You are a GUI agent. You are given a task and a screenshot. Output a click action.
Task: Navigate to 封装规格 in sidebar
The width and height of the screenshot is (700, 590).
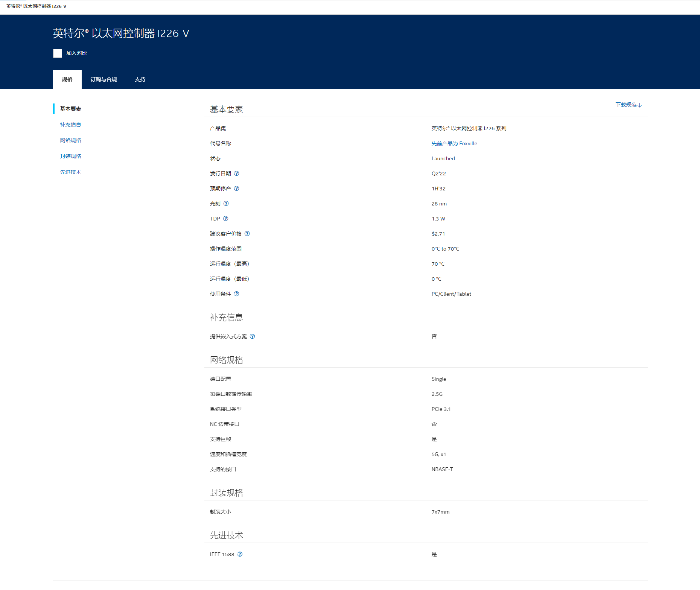(70, 156)
